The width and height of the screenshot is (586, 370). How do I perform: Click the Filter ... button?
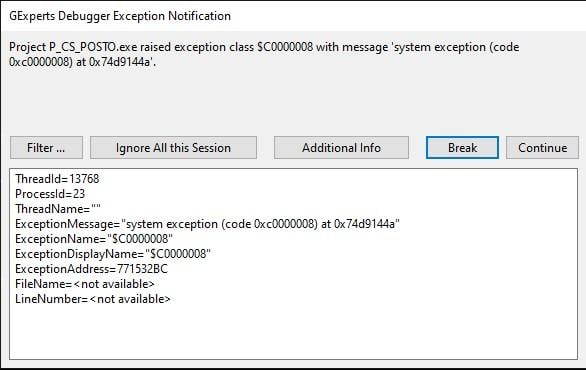[46, 148]
